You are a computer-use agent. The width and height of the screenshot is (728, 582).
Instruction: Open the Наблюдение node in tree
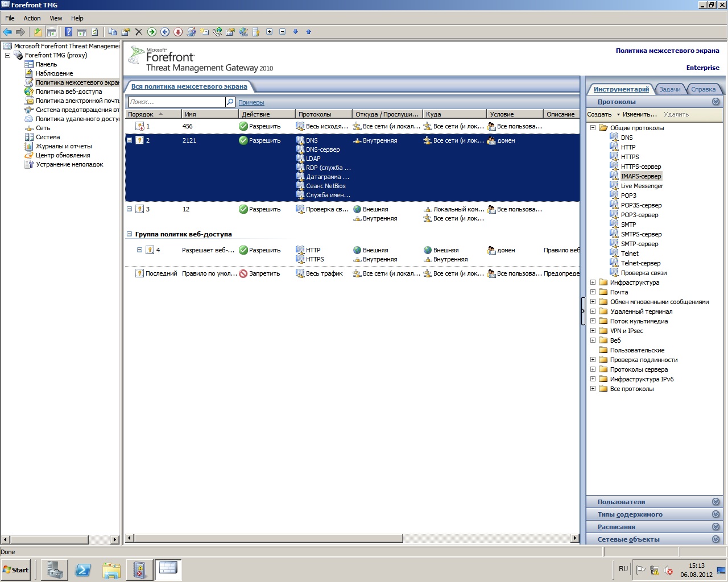(x=54, y=73)
